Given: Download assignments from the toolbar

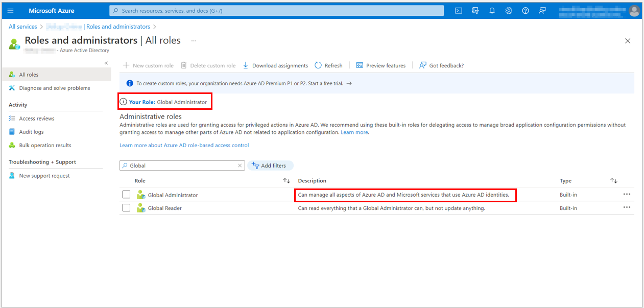Looking at the screenshot, I should coord(275,65).
